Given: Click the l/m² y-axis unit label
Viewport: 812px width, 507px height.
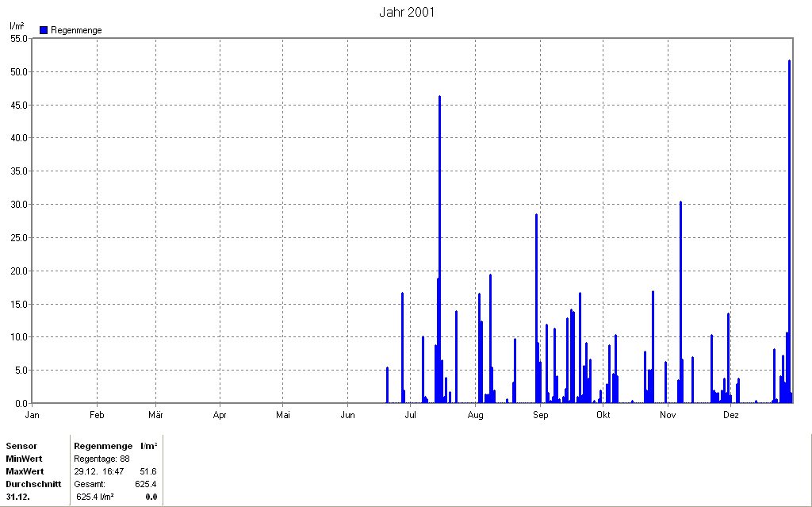Looking at the screenshot, I should coord(17,26).
